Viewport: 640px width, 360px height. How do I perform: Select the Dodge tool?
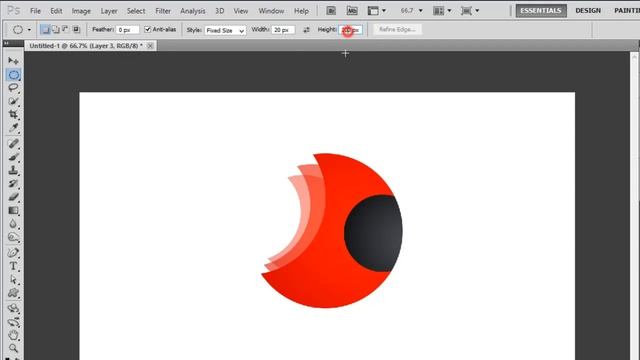pos(13,237)
